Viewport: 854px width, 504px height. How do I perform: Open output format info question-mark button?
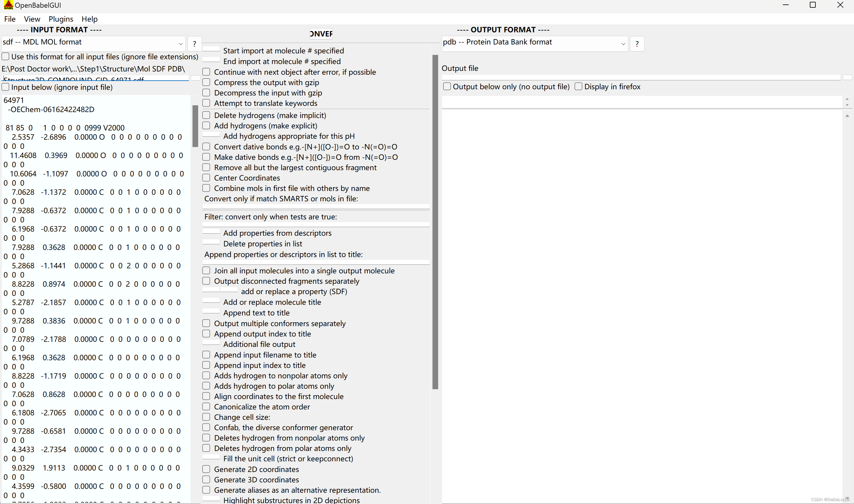click(637, 44)
